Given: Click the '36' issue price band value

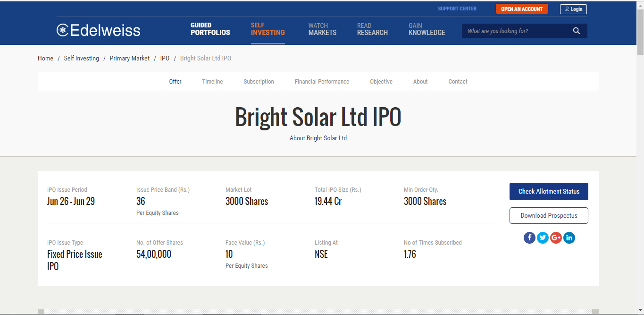Looking at the screenshot, I should pyautogui.click(x=141, y=201).
